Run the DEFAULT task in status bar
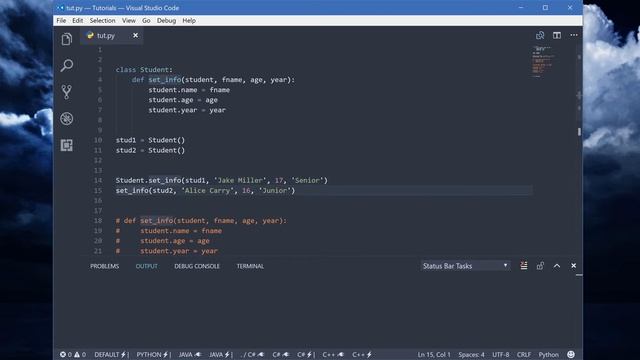 [x=111, y=355]
